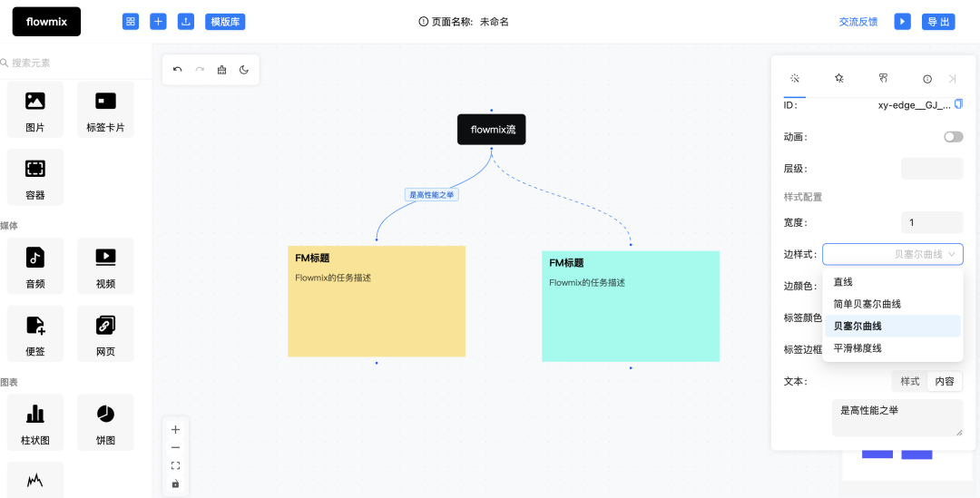This screenshot has height=498, width=980.
Task: Zoom in with canvas plus control
Action: [x=176, y=430]
